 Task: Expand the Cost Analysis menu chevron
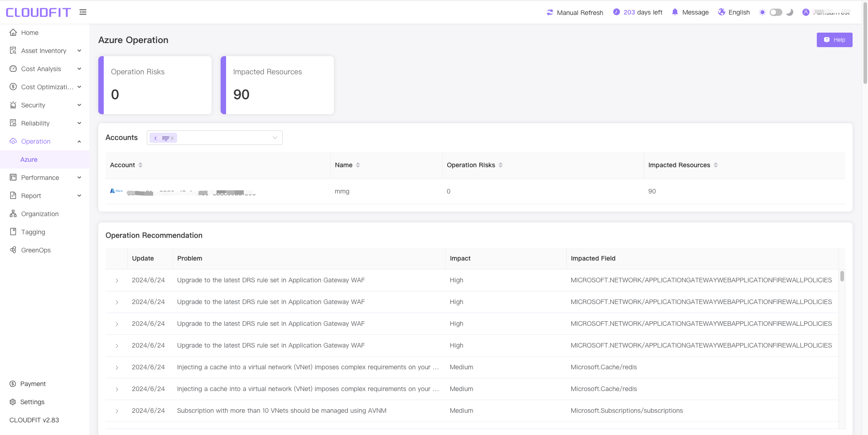click(79, 69)
